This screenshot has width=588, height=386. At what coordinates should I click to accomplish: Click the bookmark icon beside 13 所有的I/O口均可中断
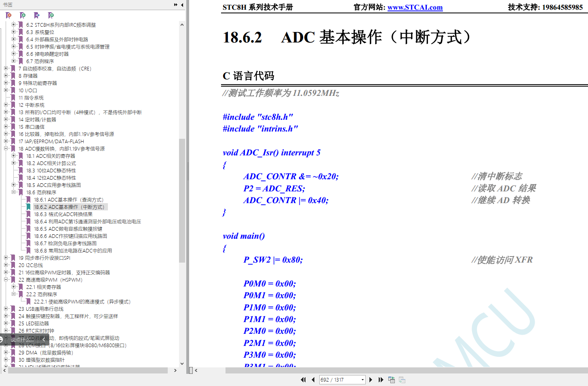[13, 112]
